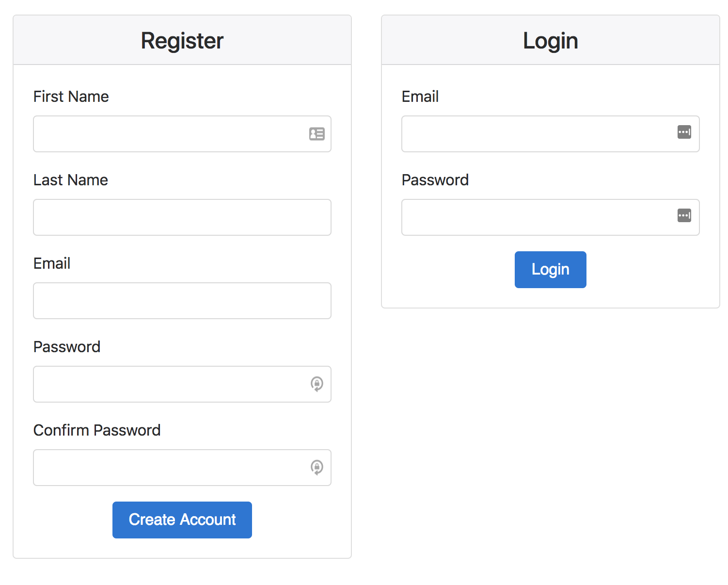The width and height of the screenshot is (728, 585).
Task: Click the blue Login button
Action: (x=551, y=270)
